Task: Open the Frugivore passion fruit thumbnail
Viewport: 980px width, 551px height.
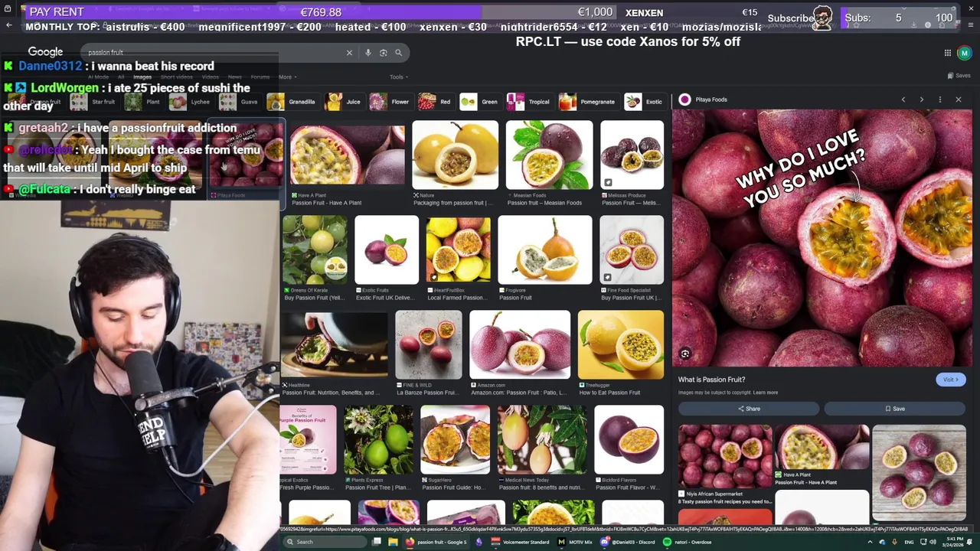Action: coord(544,250)
